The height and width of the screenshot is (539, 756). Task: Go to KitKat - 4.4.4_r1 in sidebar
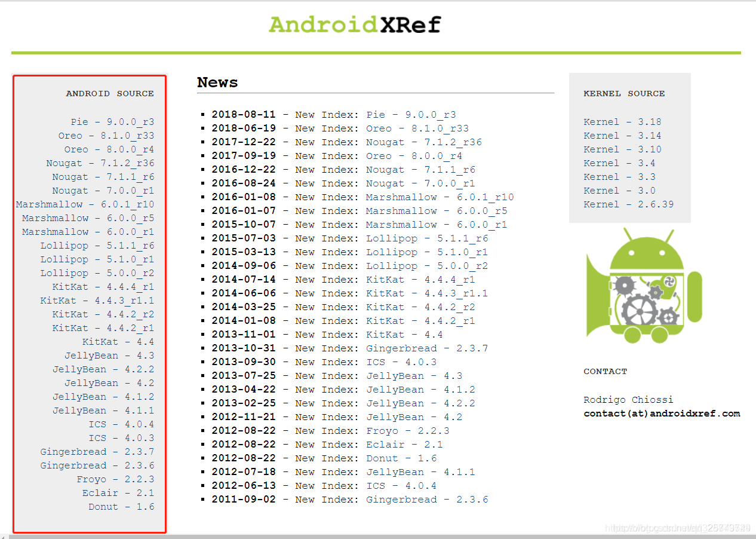pos(103,287)
